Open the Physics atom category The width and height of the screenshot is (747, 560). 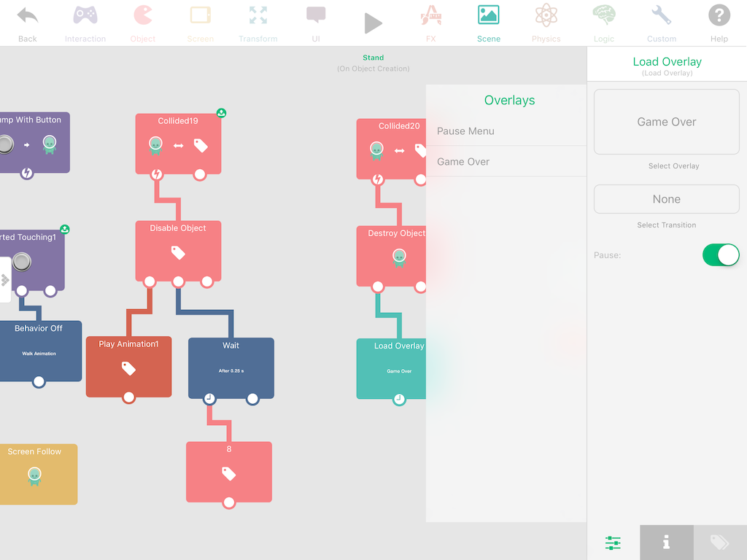(x=546, y=24)
